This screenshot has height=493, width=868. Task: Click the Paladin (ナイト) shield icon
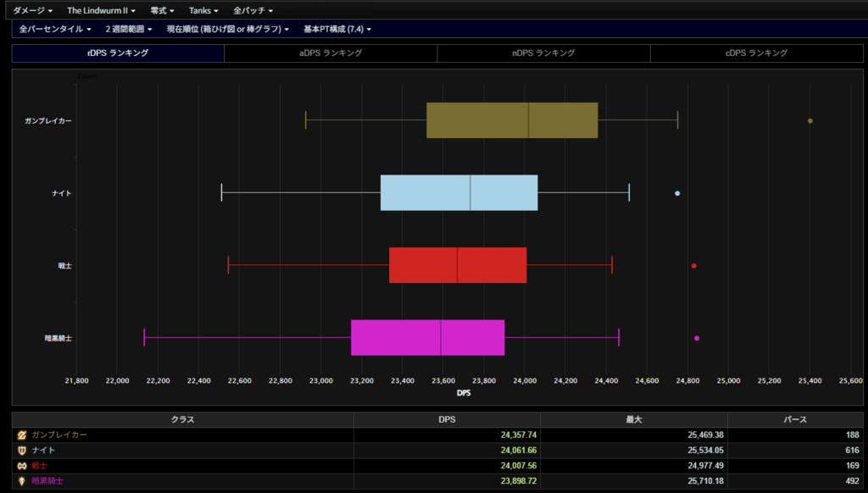(22, 450)
